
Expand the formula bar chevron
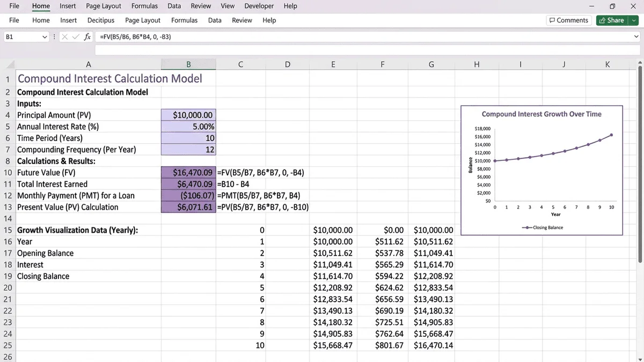point(636,37)
